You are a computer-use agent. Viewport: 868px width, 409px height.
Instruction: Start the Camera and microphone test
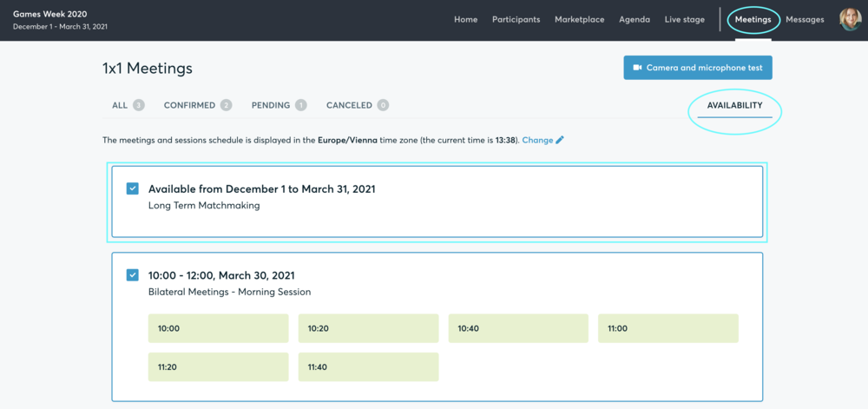pos(698,68)
